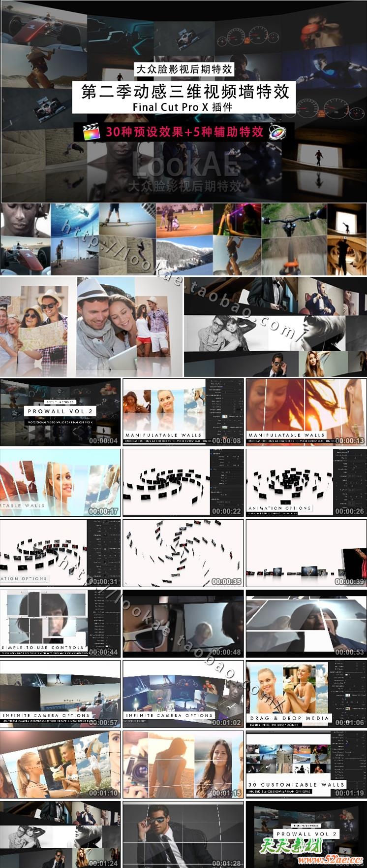Open the preview frame stamped 00:00:08
The width and height of the screenshot is (367, 868).
(x=183, y=412)
